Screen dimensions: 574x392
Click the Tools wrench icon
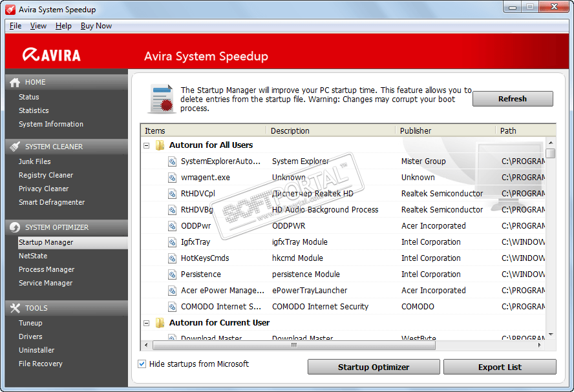tap(15, 308)
